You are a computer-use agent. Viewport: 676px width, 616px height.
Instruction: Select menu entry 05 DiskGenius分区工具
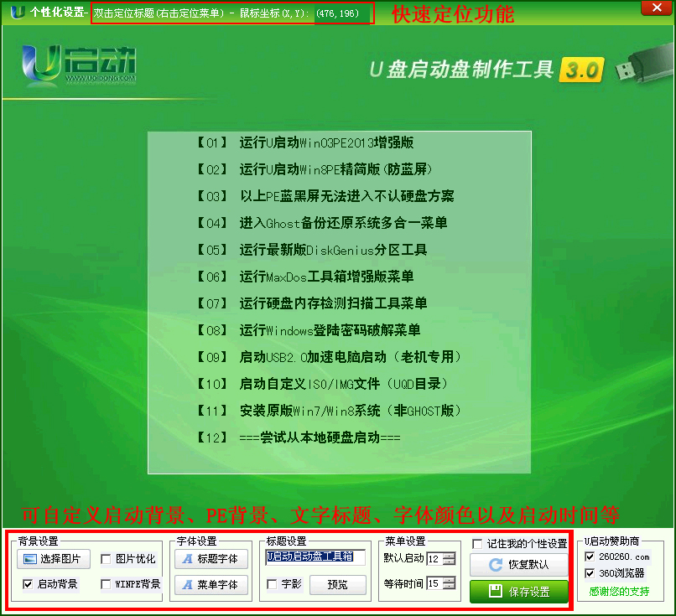tap(312, 250)
